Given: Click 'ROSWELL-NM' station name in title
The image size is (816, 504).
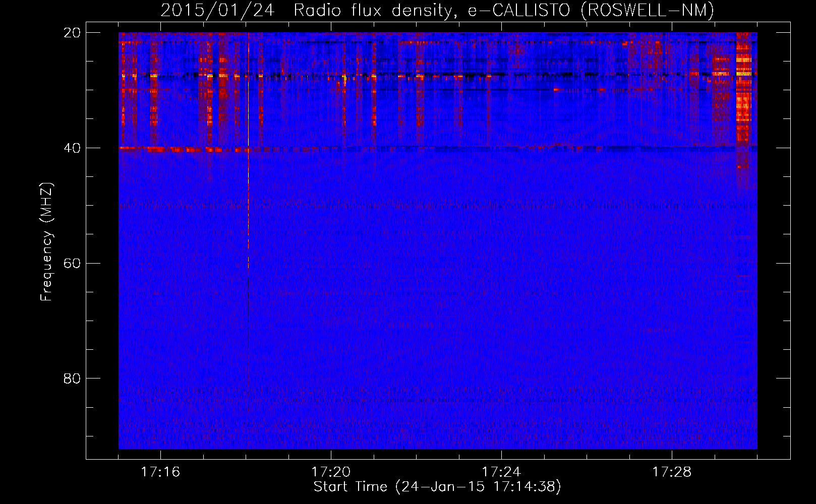Looking at the screenshot, I should [648, 10].
